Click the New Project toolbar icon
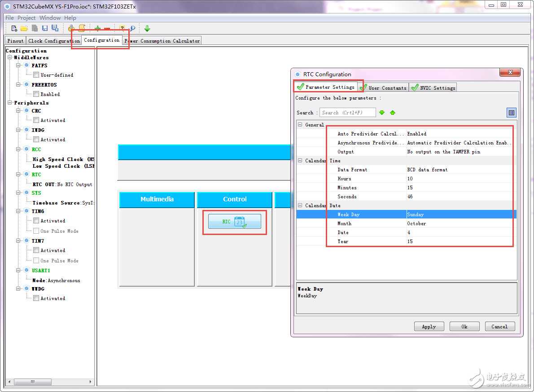The image size is (534, 392). point(14,29)
